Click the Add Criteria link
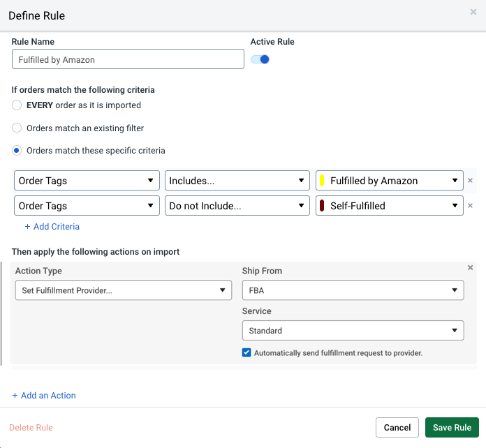 (x=52, y=227)
